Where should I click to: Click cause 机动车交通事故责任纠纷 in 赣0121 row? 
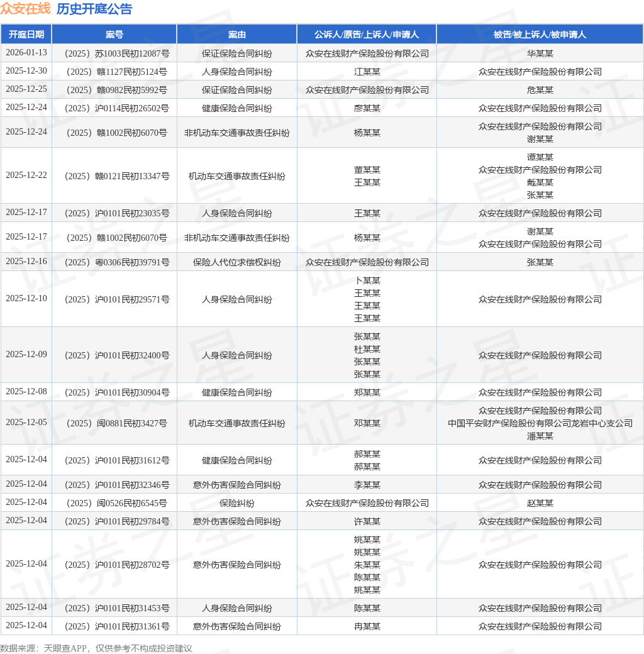[237, 176]
